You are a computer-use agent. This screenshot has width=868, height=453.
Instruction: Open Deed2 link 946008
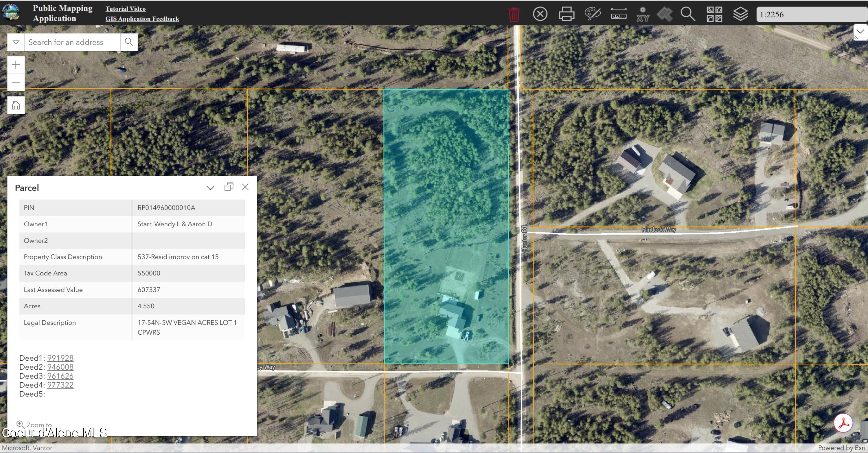point(60,367)
